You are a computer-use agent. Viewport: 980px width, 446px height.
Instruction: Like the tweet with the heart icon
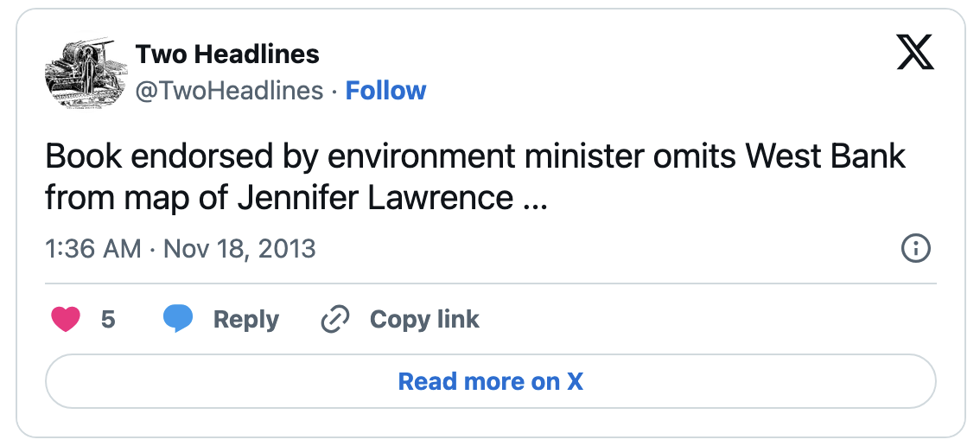tap(65, 320)
